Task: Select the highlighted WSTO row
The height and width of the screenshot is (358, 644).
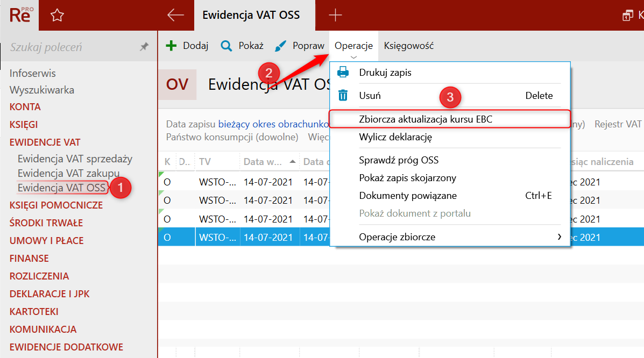Action: click(401, 237)
